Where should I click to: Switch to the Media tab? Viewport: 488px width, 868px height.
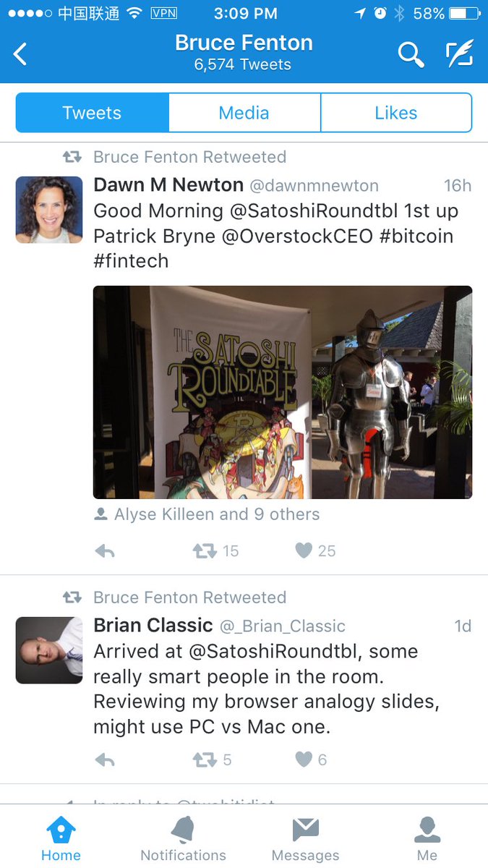pos(244,113)
